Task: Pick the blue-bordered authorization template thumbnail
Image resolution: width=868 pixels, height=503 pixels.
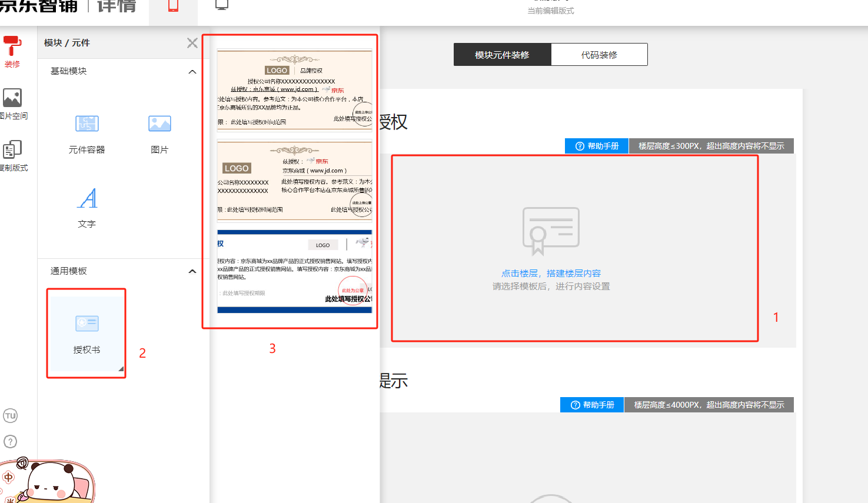Action: [x=294, y=271]
